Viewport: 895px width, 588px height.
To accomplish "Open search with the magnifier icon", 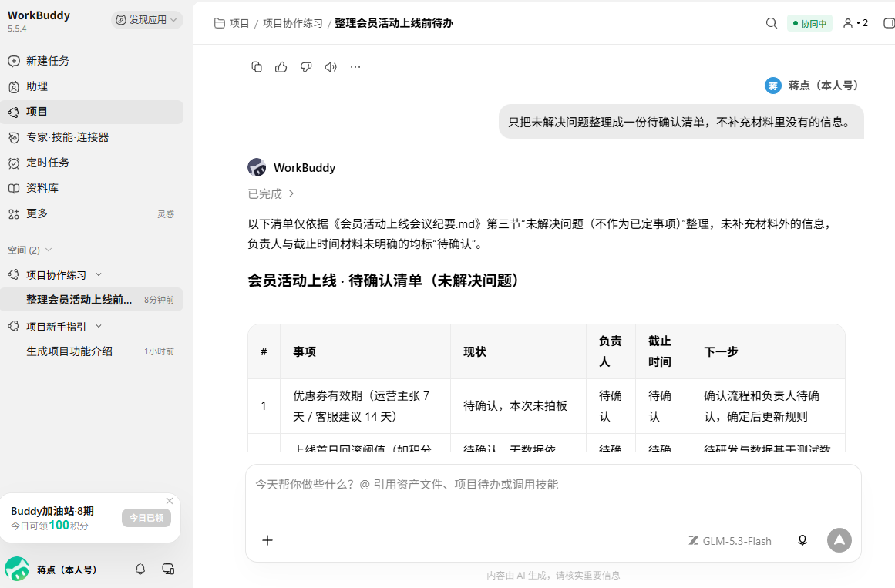I will click(x=771, y=23).
